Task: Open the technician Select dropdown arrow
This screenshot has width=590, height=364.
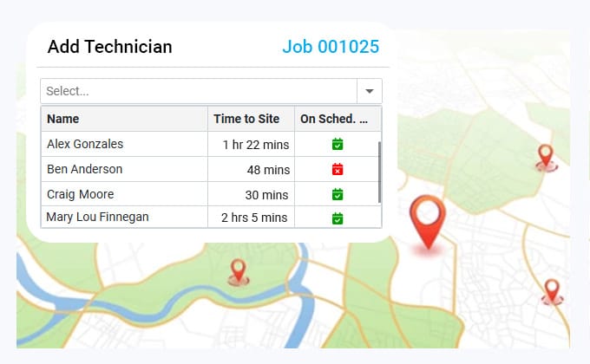Action: point(370,91)
